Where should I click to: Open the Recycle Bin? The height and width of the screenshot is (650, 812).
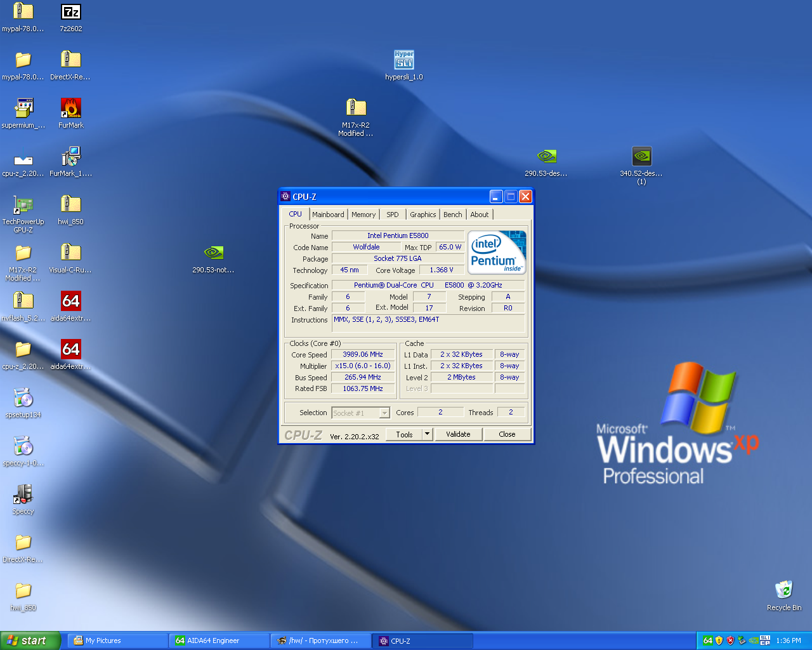(x=784, y=591)
